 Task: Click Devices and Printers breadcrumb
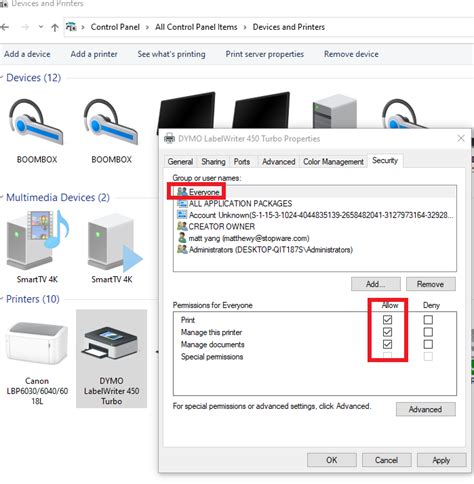[x=289, y=27]
